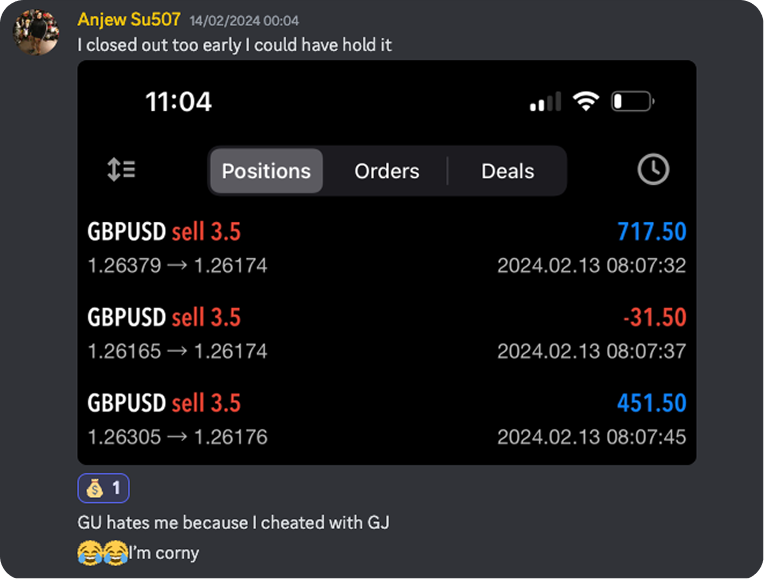Screen dimensions: 764x580
Task: Select the GBPUSD trade with -31.50 loss
Action: (x=386, y=333)
